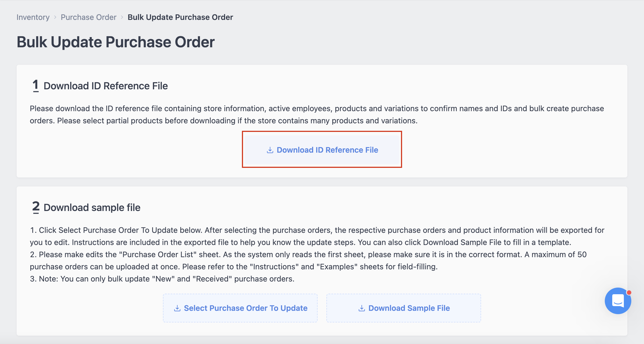Screen dimensions: 644x344
Task: Select Purchase Order To Update
Action: pyautogui.click(x=240, y=308)
